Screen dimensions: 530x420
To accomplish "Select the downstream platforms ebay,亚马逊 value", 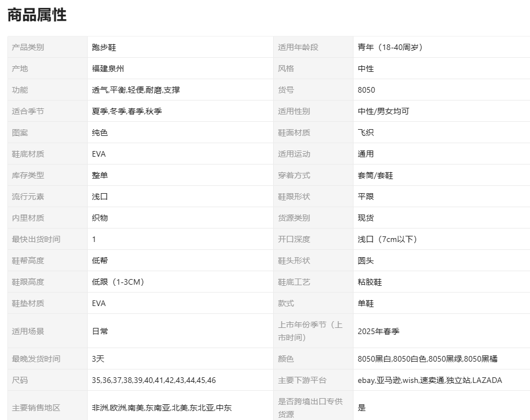I will click(430, 380).
